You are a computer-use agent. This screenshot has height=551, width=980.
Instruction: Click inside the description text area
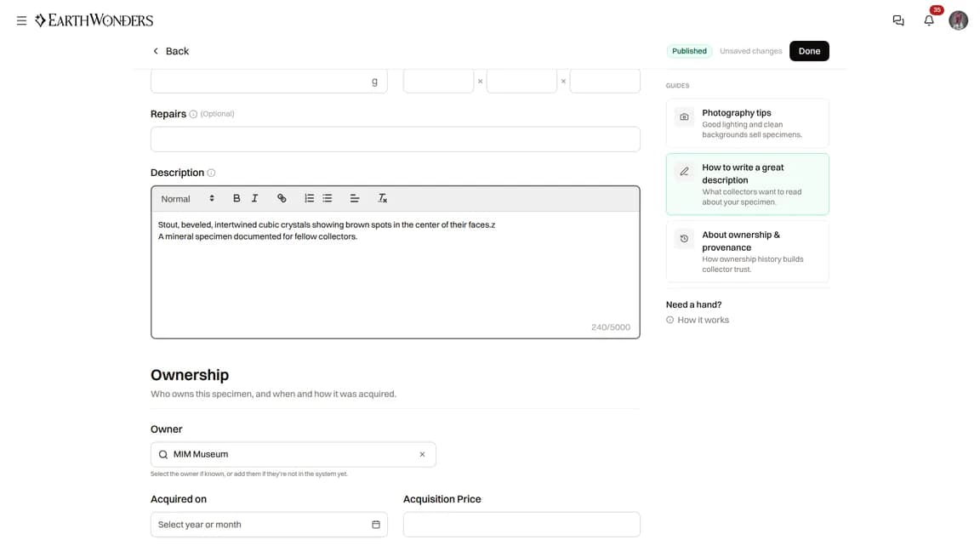pos(395,275)
